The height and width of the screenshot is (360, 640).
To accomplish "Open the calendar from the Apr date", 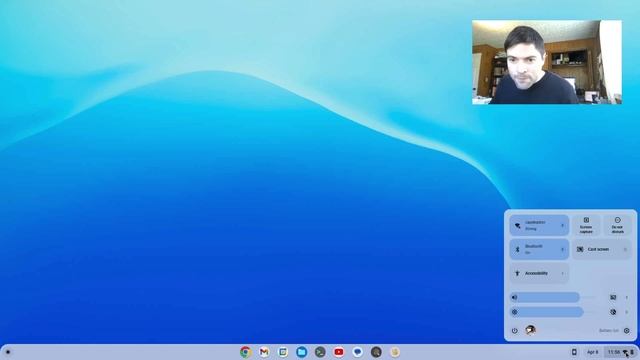I will pyautogui.click(x=592, y=352).
